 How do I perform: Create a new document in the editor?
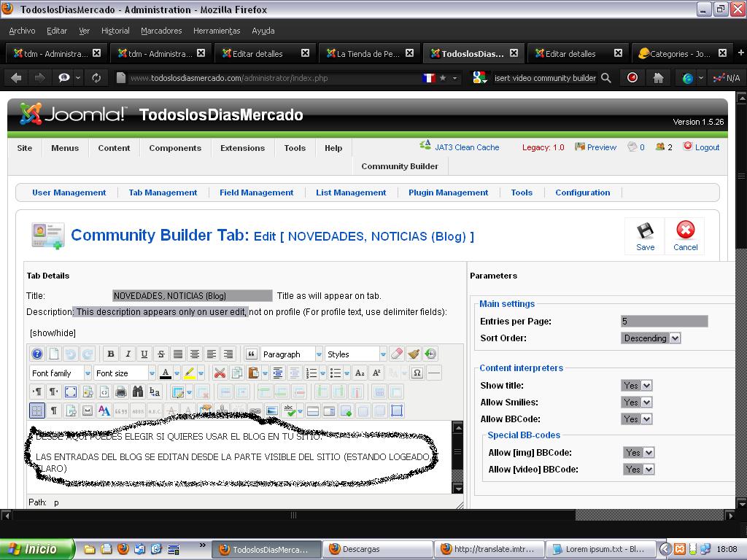click(x=54, y=354)
